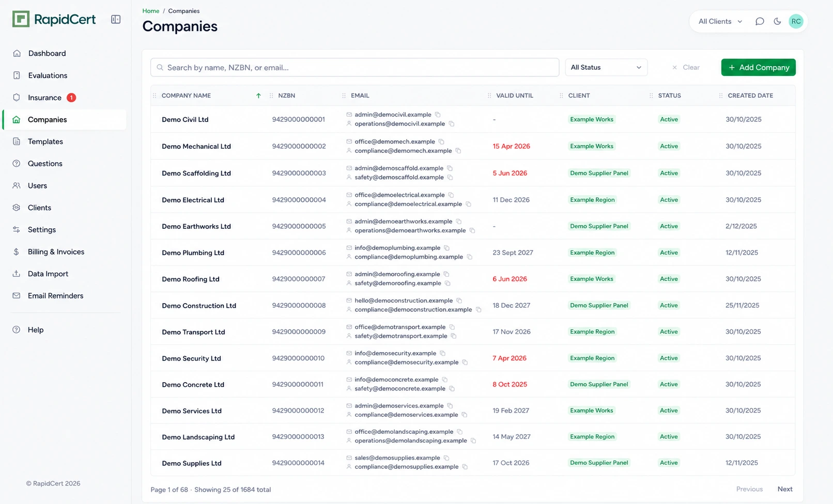This screenshot has height=504, width=833.
Task: Go to Next page of results
Action: pyautogui.click(x=785, y=489)
